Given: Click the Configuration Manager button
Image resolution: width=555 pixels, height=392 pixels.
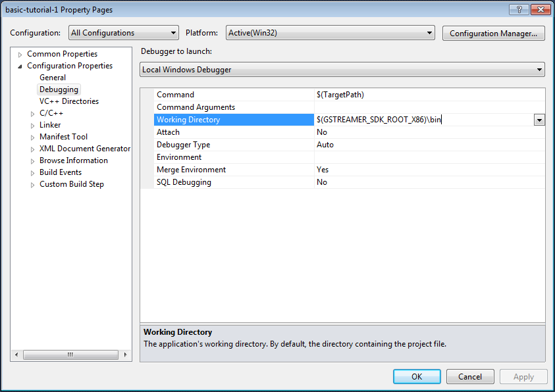Looking at the screenshot, I should coord(493,33).
